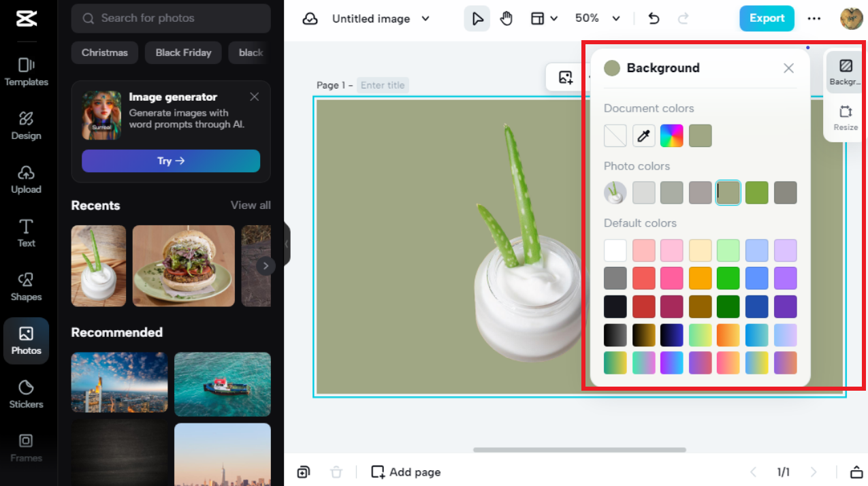Open the Design sidebar panel
The width and height of the screenshot is (868, 486).
coord(27,126)
